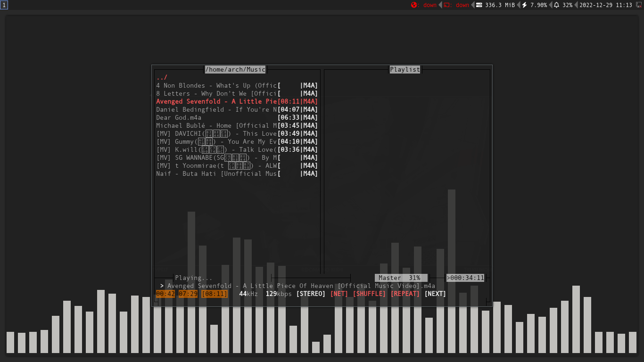Click the remaining time display 000:34:11

click(x=466, y=278)
